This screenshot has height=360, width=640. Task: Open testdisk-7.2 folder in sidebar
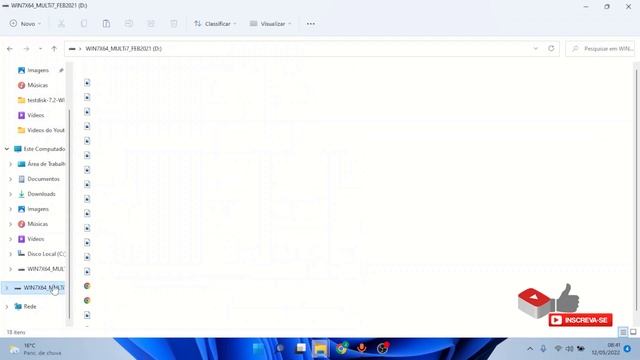click(41, 100)
